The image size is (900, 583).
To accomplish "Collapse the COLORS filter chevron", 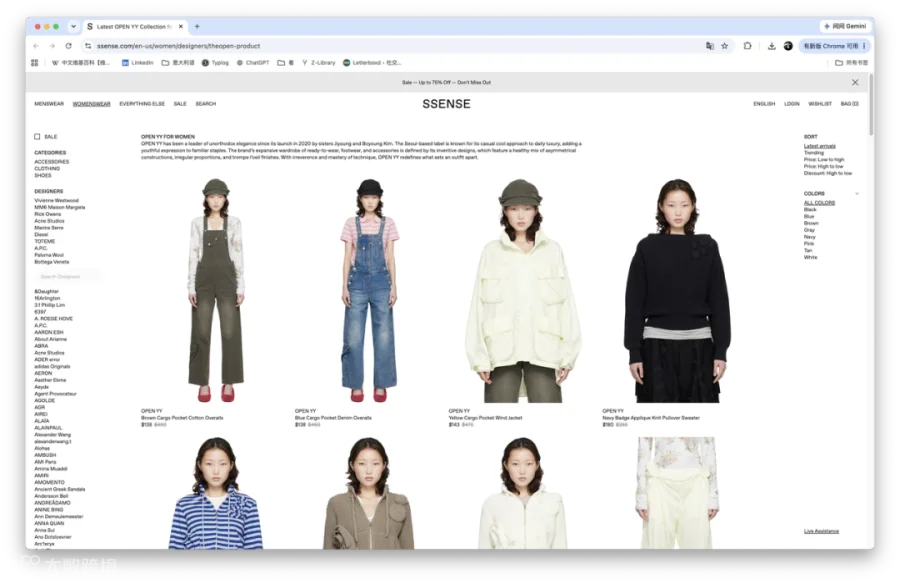I will pos(857,194).
